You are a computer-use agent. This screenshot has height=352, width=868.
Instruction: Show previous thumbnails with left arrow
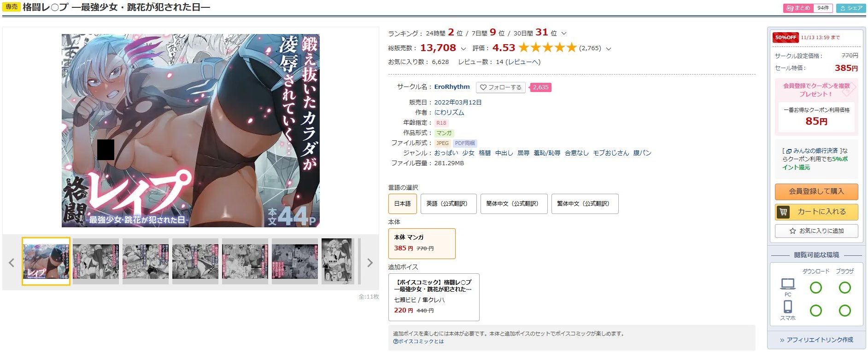(12, 263)
